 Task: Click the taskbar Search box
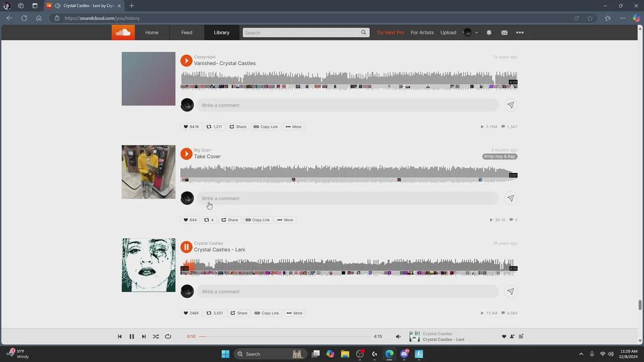click(271, 354)
